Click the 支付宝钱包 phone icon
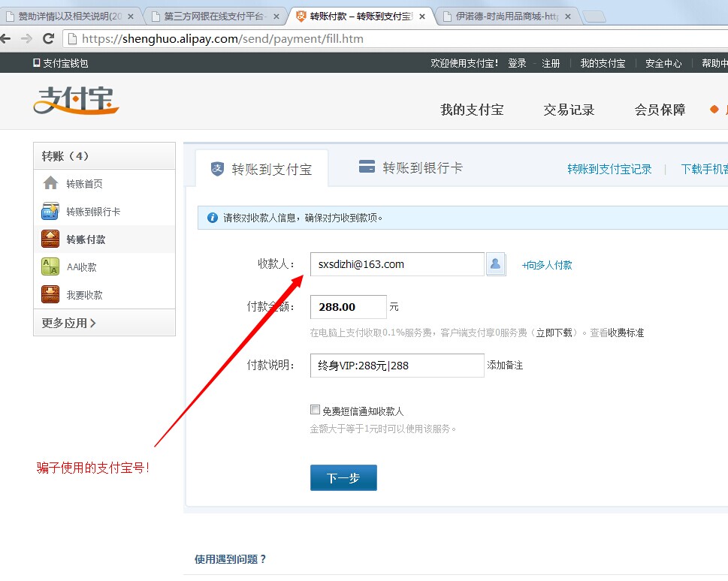The image size is (728, 581). [x=37, y=62]
